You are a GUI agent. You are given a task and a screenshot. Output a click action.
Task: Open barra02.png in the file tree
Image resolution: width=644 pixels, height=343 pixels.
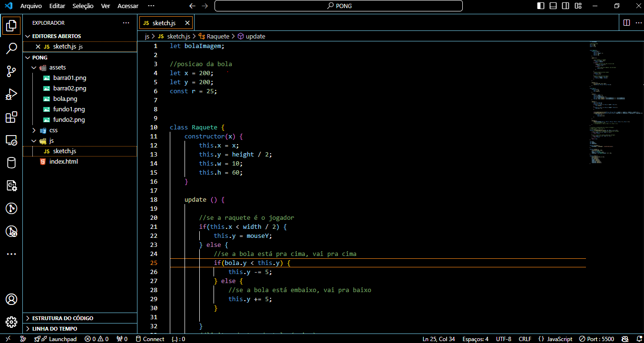click(x=80, y=88)
